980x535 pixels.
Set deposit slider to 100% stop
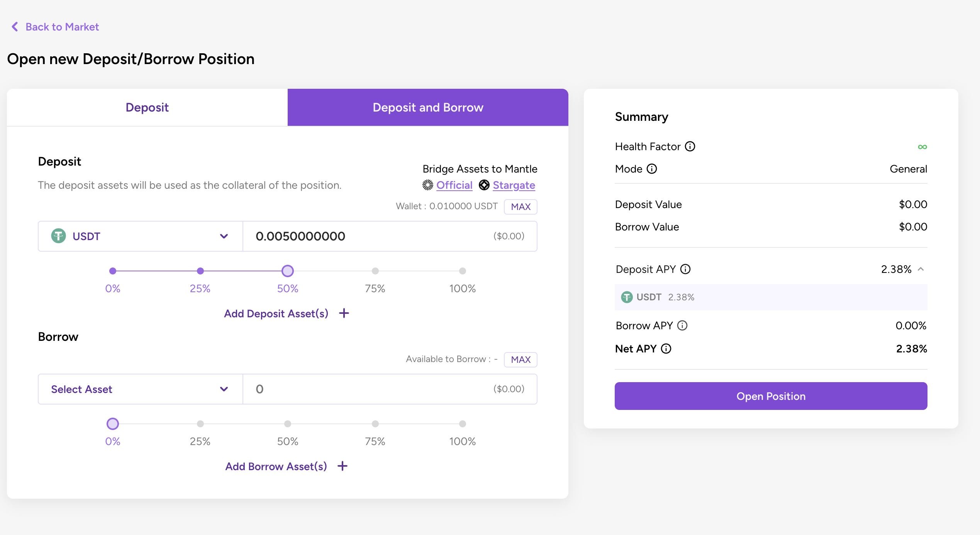pos(462,271)
